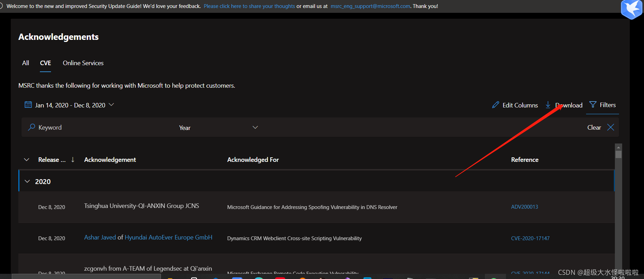
Task: Click the table scrollbar up arrow
Action: 618,147
